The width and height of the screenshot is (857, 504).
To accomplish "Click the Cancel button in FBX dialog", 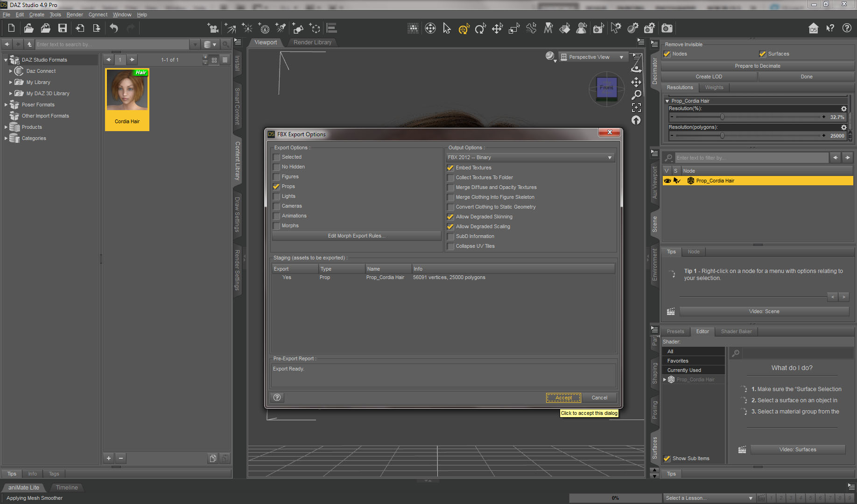I will pyautogui.click(x=599, y=398).
